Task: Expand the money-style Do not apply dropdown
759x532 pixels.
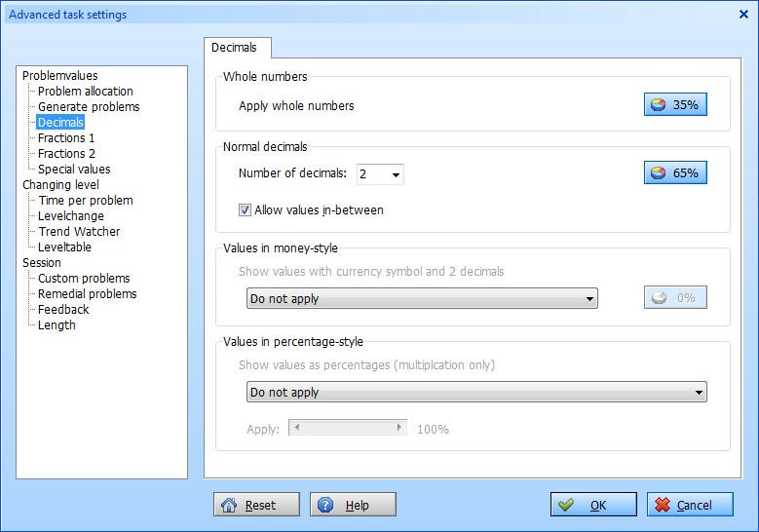Action: (422, 298)
